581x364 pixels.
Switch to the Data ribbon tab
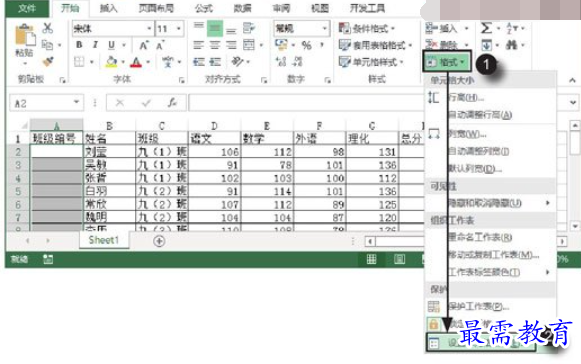[x=243, y=8]
